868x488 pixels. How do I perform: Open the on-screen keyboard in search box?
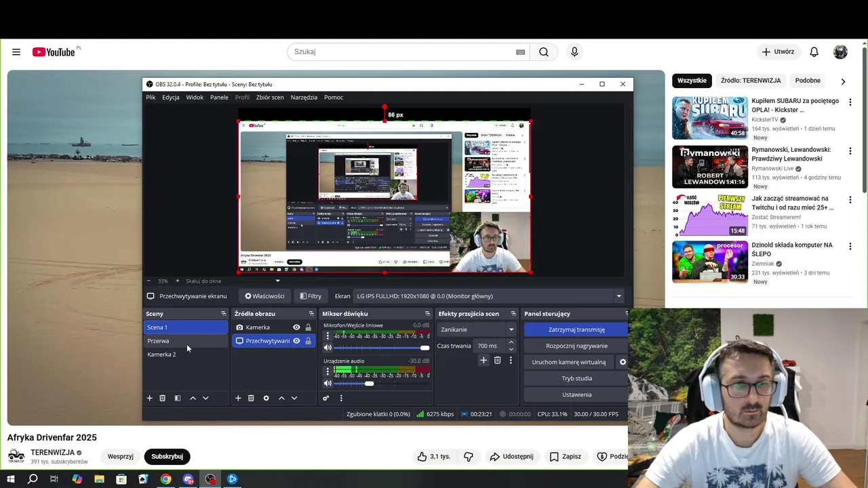[x=521, y=52]
